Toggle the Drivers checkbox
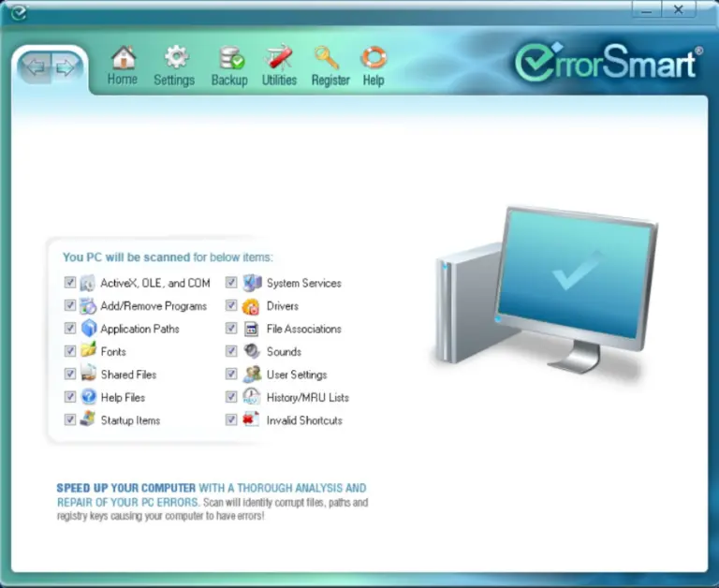The image size is (719, 588). click(231, 305)
